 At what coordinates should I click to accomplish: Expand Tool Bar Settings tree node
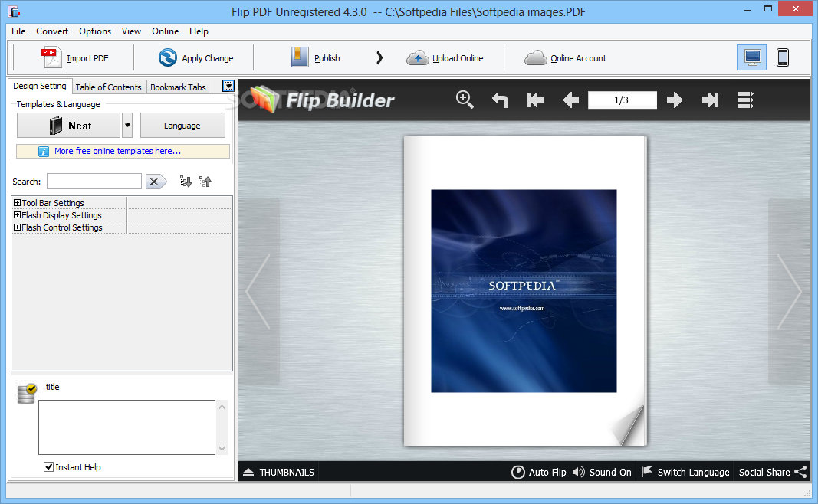(17, 203)
